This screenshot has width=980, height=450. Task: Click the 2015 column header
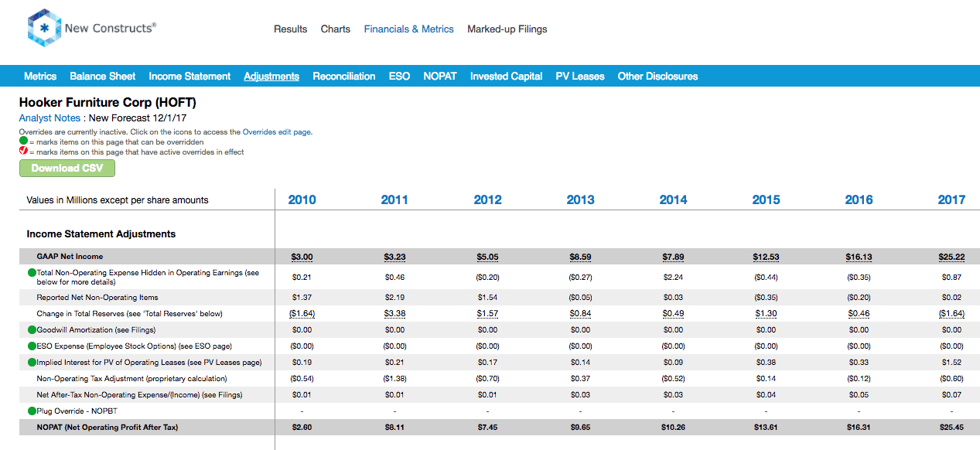pos(766,199)
